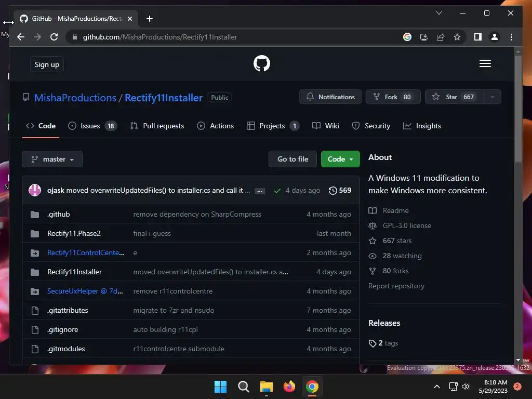532x399 pixels.
Task: Click Report repository
Action: click(396, 286)
